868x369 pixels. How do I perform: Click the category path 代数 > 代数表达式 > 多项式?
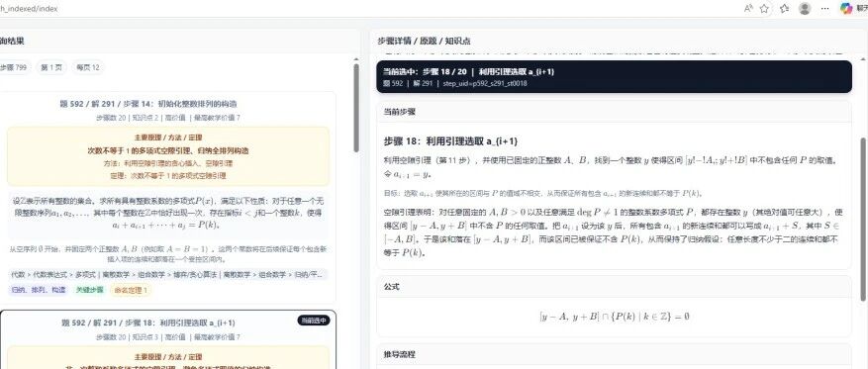(54, 274)
